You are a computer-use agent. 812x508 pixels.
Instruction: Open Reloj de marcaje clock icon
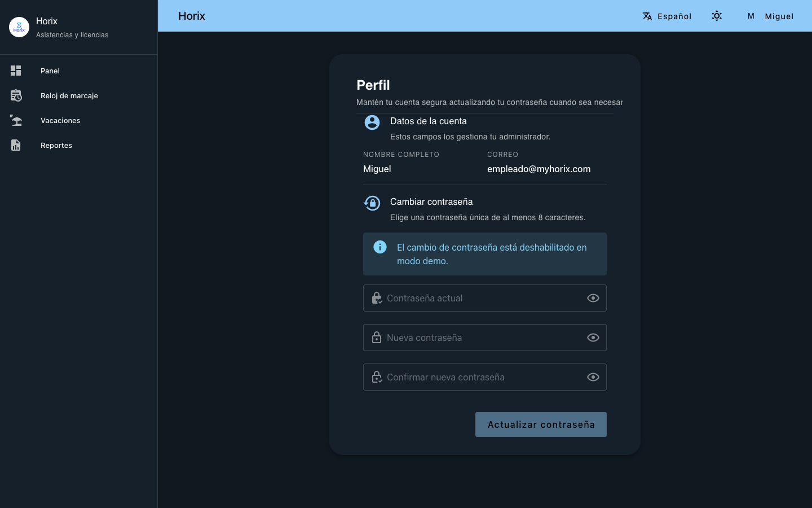coord(16,95)
